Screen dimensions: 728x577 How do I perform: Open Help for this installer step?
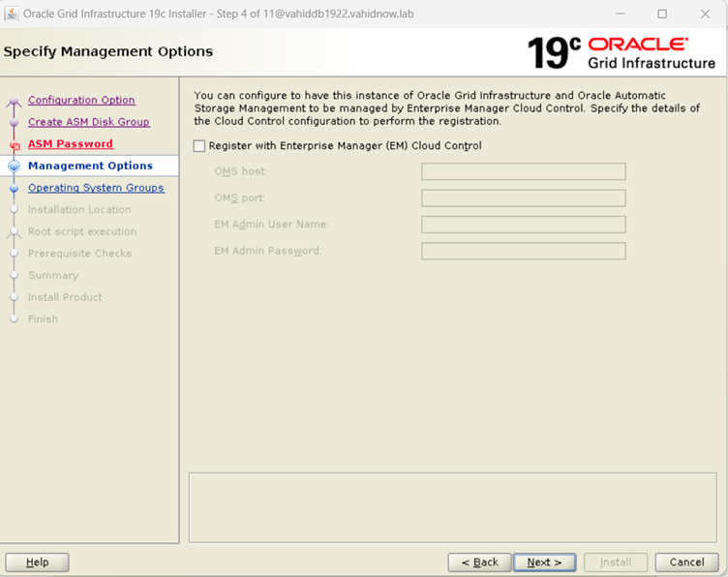tap(37, 562)
